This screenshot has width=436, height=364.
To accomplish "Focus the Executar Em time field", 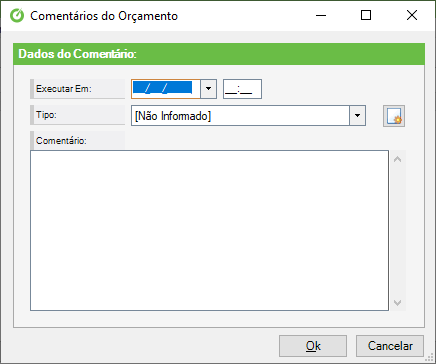I will coord(242,89).
